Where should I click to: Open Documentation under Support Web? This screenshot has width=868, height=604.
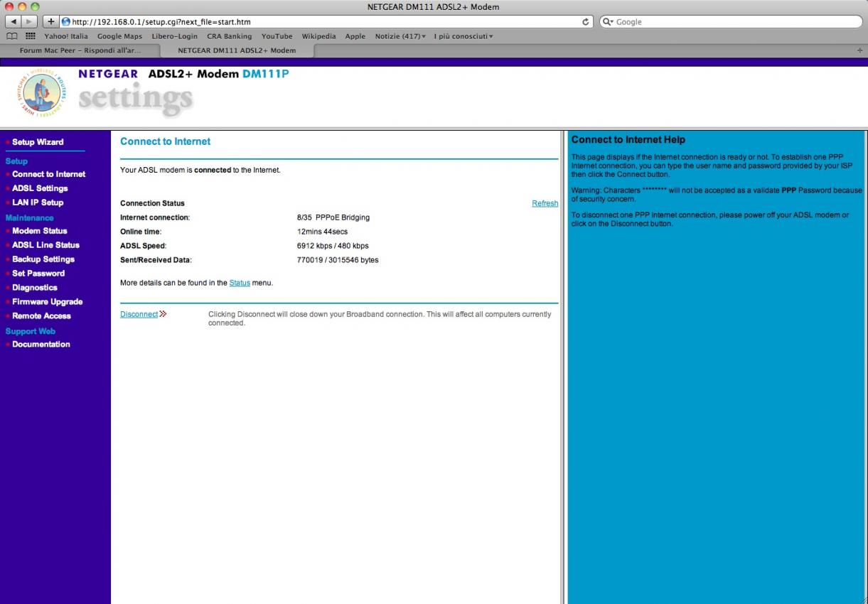coord(41,345)
